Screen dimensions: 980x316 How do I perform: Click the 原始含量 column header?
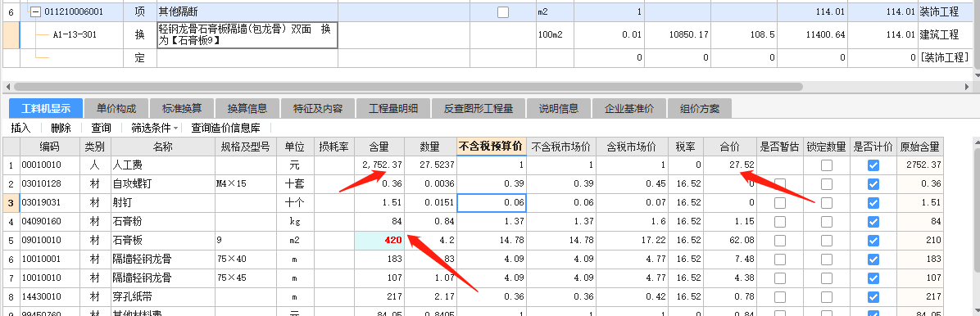(x=919, y=147)
